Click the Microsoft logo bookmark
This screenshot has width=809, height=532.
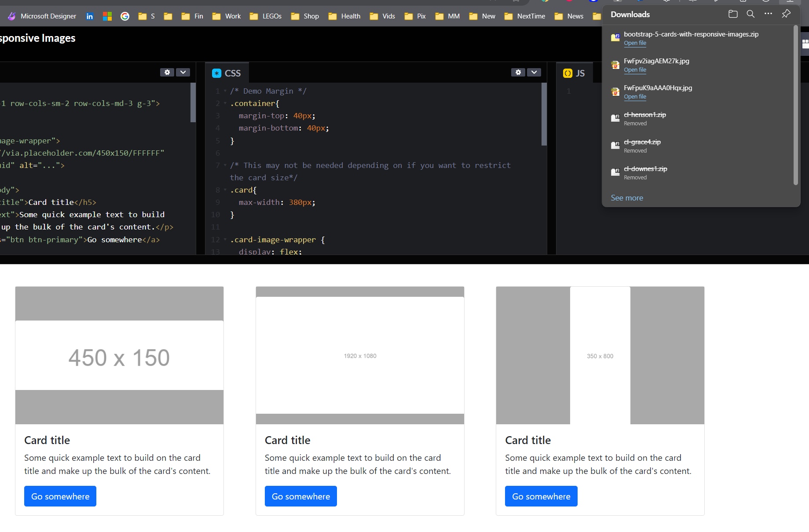click(x=107, y=16)
